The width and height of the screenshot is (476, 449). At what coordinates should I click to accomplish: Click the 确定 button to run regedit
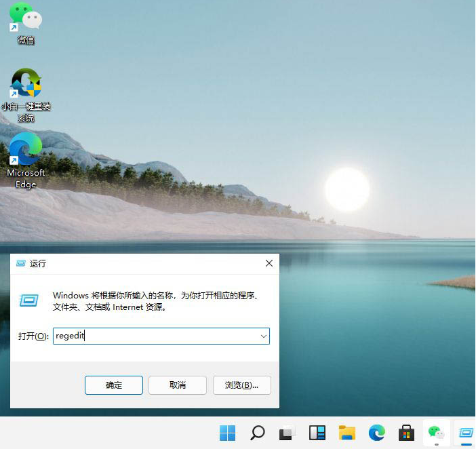coord(114,385)
